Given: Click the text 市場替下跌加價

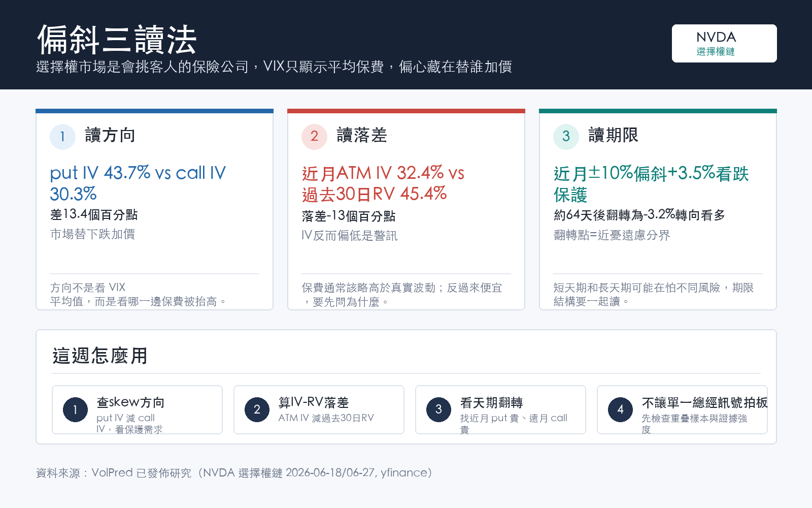Looking at the screenshot, I should tap(92, 234).
